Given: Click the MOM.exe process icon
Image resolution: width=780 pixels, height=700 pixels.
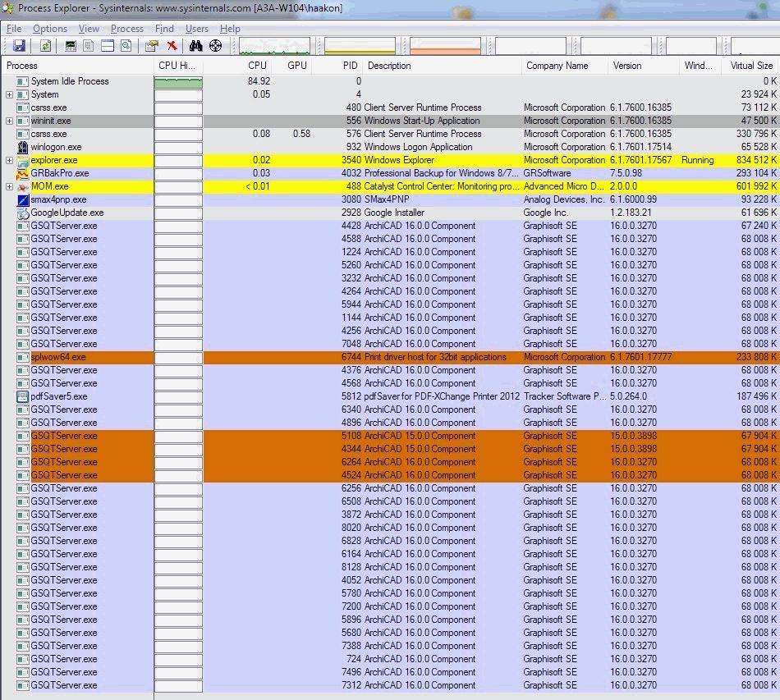Looking at the screenshot, I should 22,186.
